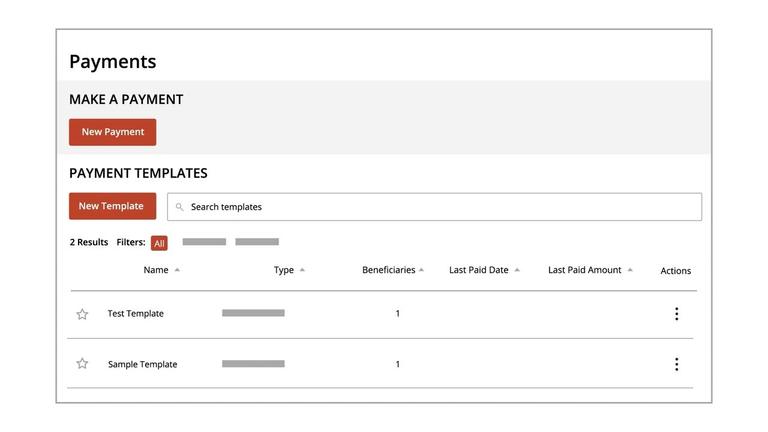Sort by Beneficiaries using its arrow
This screenshot has height=432, width=768.
(421, 270)
